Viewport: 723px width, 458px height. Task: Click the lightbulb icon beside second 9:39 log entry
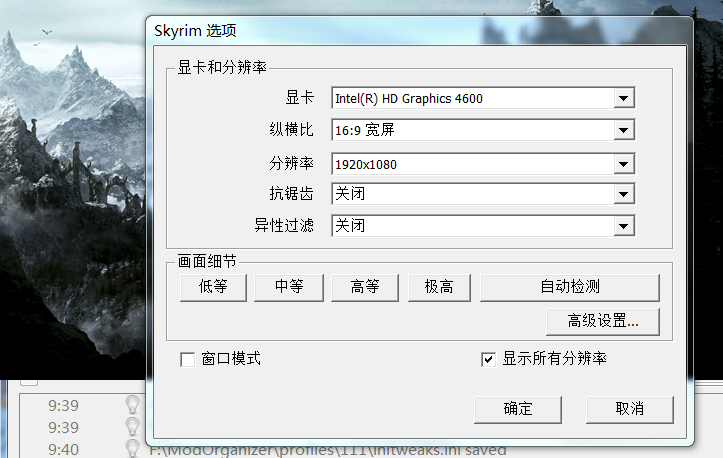coord(132,427)
